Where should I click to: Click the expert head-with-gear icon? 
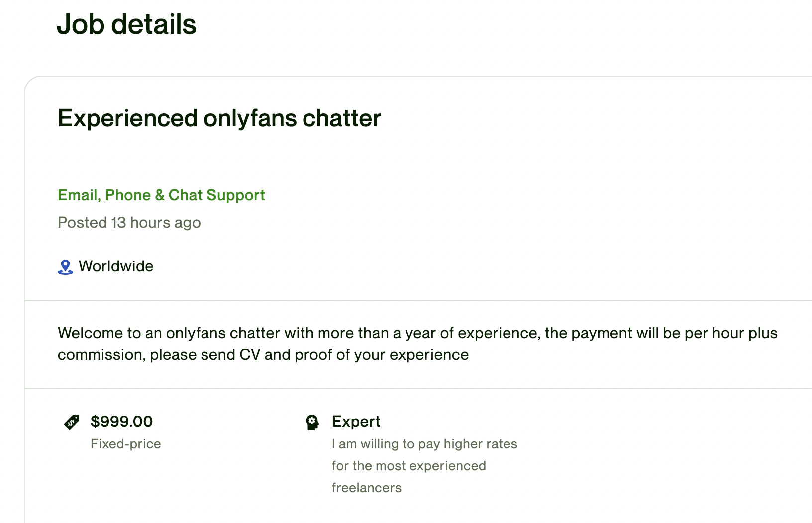[x=312, y=423]
